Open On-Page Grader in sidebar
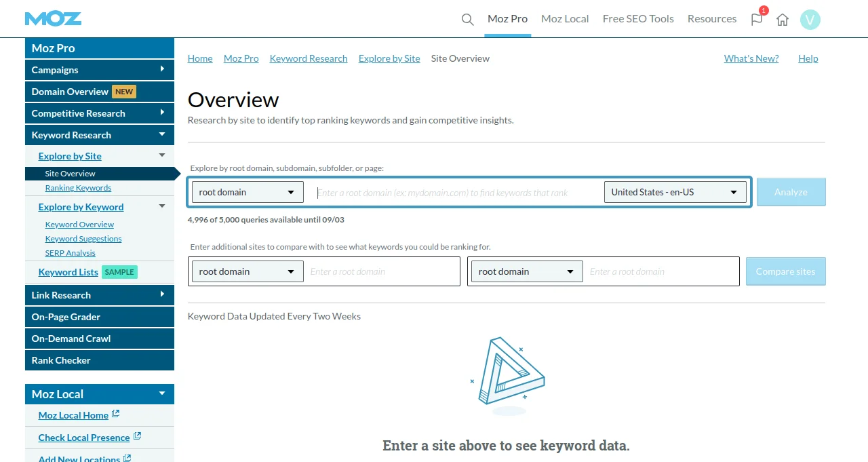 100,317
